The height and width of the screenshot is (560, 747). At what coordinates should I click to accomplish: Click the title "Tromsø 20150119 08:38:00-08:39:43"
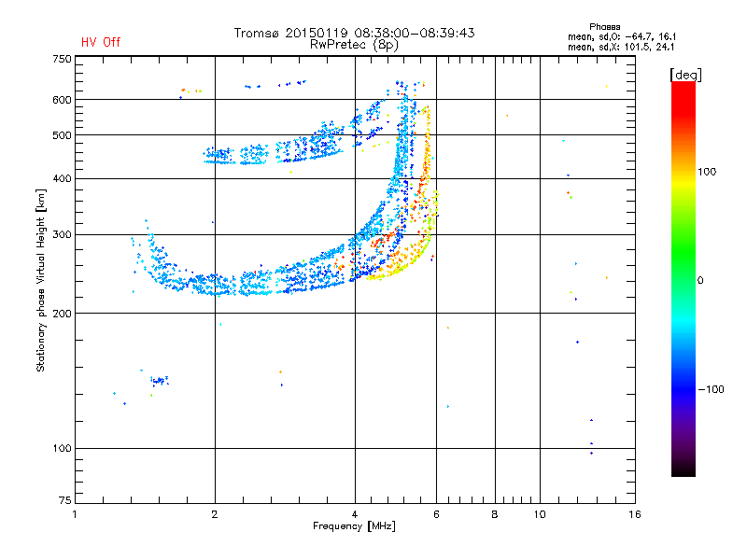point(354,33)
